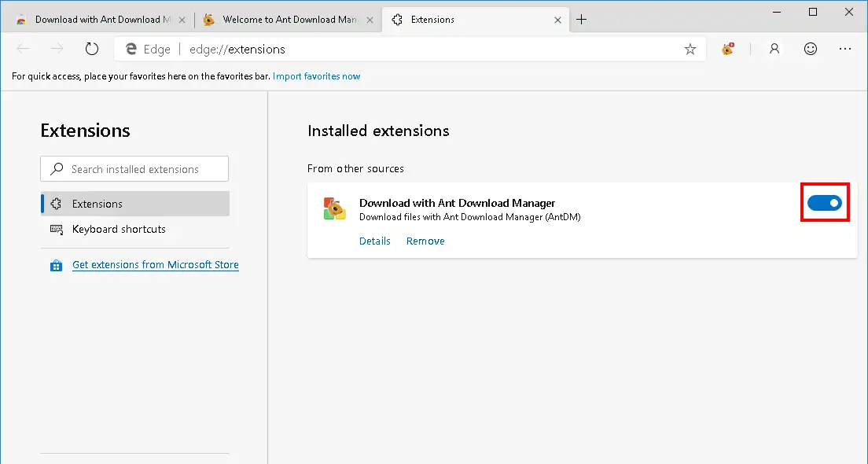Close the Extensions tab
This screenshot has height=464, width=868.
[x=557, y=20]
